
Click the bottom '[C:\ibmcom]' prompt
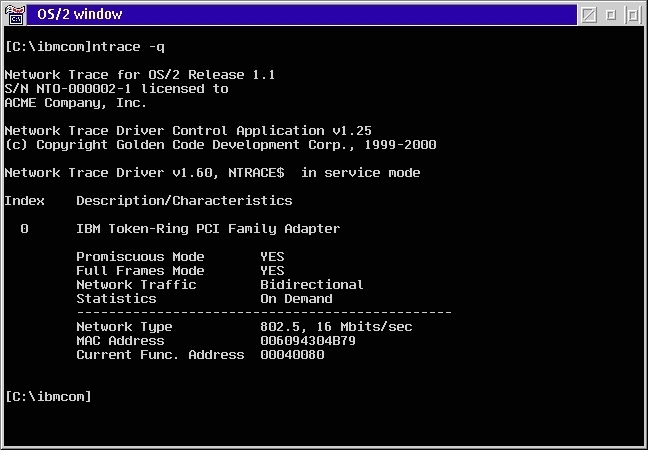tap(48, 397)
